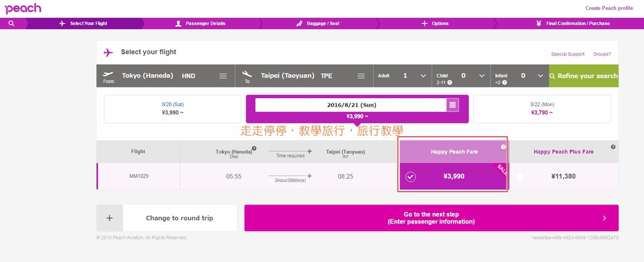644x262 pixels.
Task: Select the 8/20 (Sat) date card
Action: (x=172, y=109)
